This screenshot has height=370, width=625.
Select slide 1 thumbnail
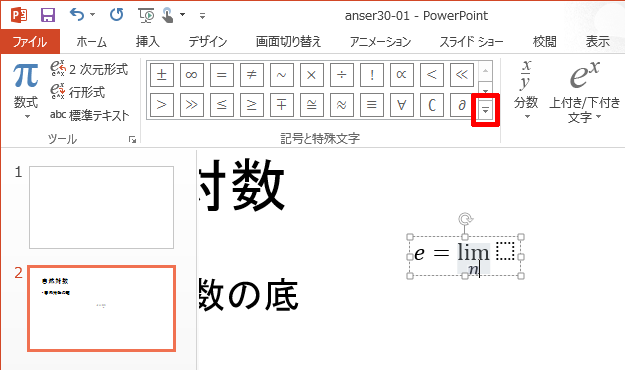pyautogui.click(x=101, y=207)
